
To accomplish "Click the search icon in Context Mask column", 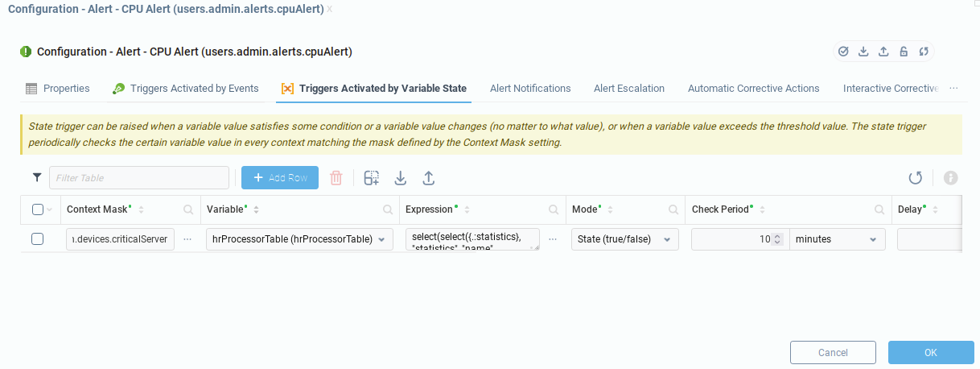I will [x=188, y=209].
